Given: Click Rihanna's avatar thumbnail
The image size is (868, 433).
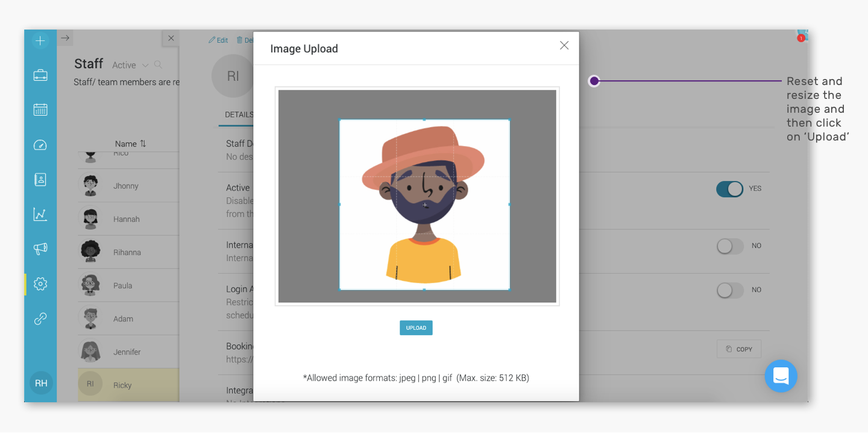Looking at the screenshot, I should [90, 251].
